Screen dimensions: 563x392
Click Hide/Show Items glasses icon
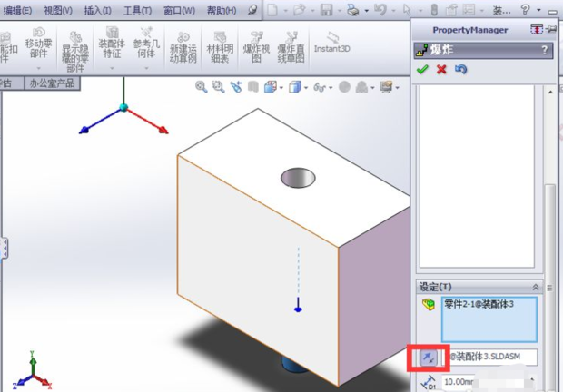click(320, 87)
